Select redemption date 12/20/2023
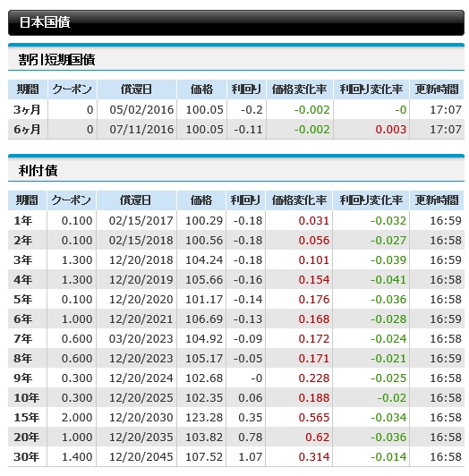 141,358
